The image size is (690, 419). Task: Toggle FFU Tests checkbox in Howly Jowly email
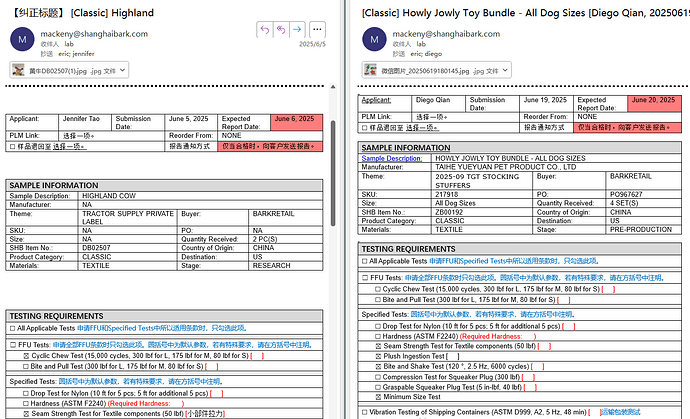[365, 278]
